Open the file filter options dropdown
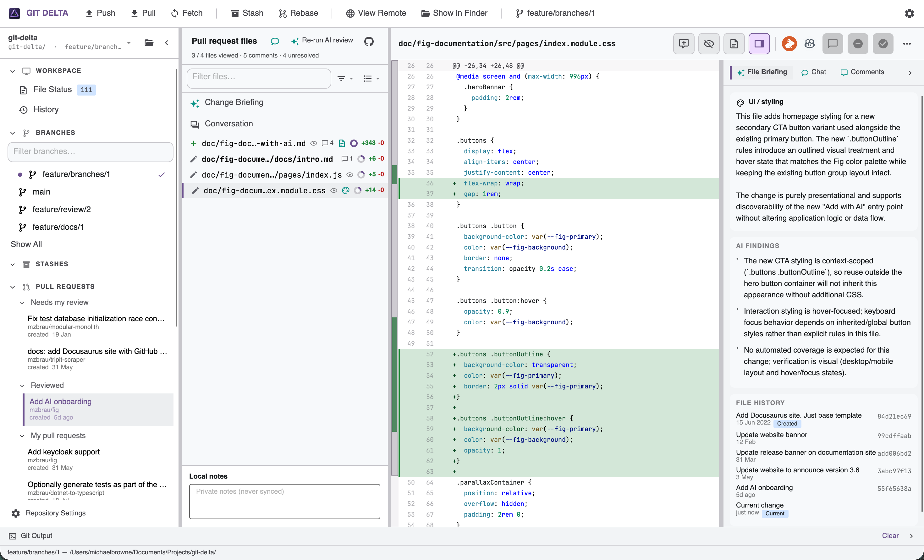This screenshot has height=560, width=924. [x=345, y=78]
